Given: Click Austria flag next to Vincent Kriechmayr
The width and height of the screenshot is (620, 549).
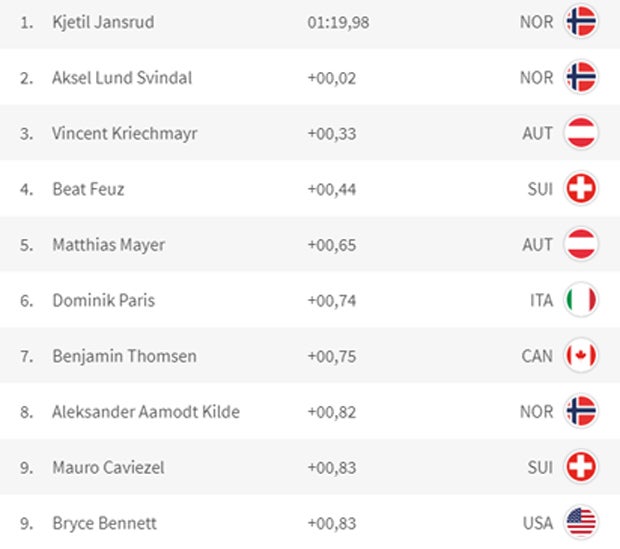Looking at the screenshot, I should pos(580,132).
